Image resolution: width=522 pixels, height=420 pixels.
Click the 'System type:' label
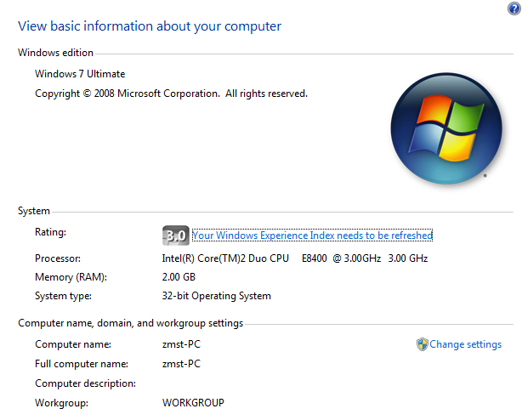63,296
